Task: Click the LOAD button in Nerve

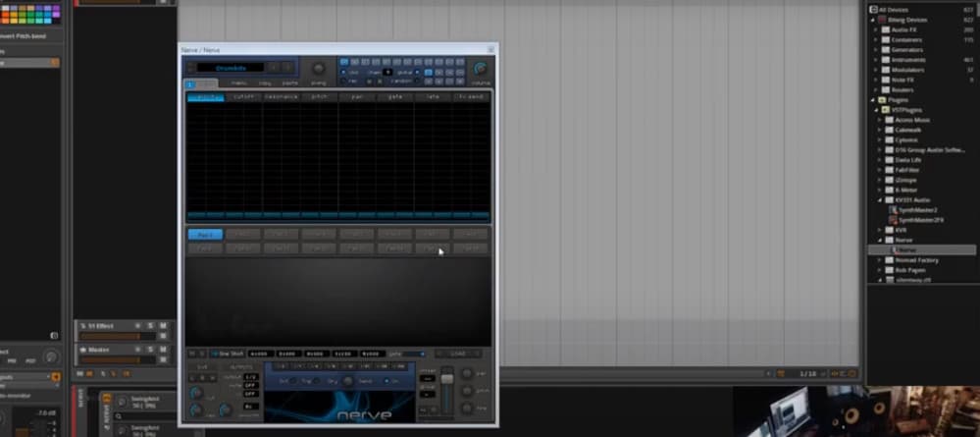Action: click(458, 354)
